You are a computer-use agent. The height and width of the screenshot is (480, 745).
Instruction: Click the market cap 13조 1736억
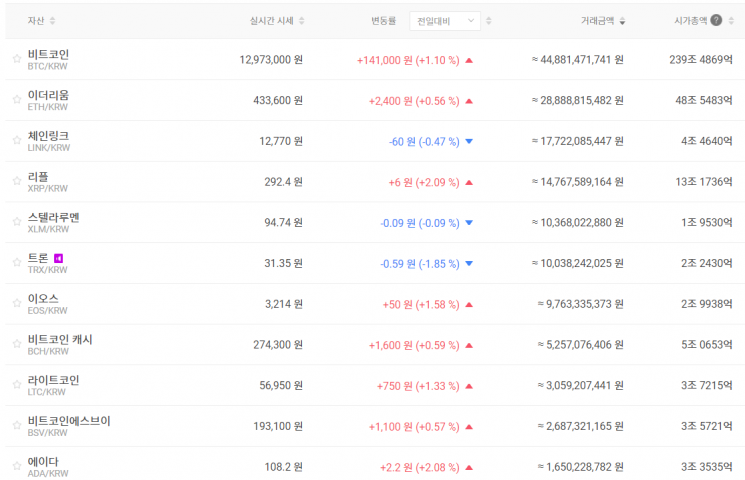tap(704, 182)
